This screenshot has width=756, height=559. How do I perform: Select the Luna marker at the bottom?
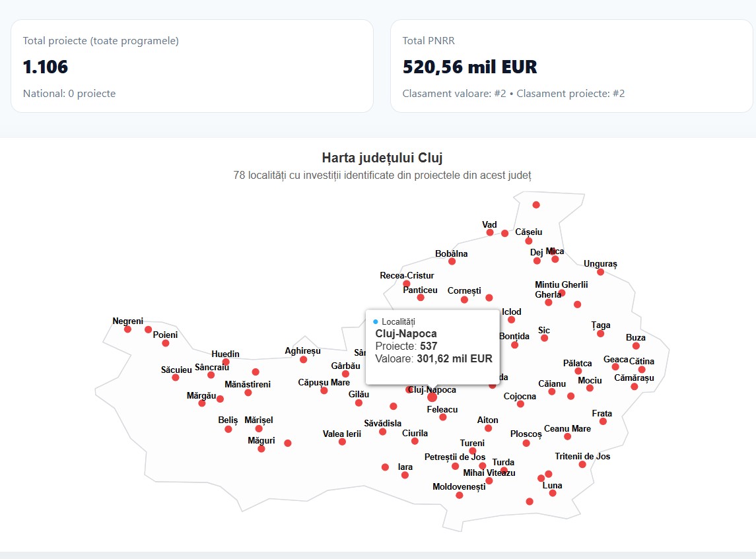click(x=553, y=494)
